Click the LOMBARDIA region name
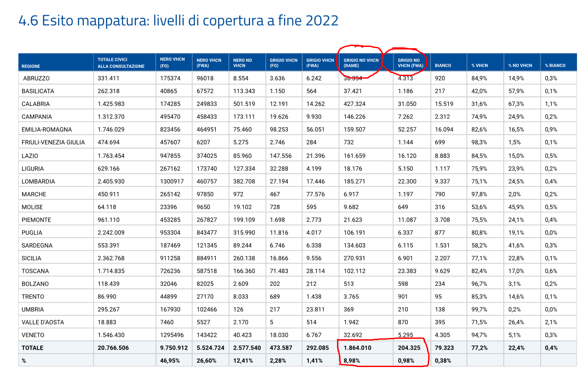Screen dimensions: 588x374 (38, 181)
